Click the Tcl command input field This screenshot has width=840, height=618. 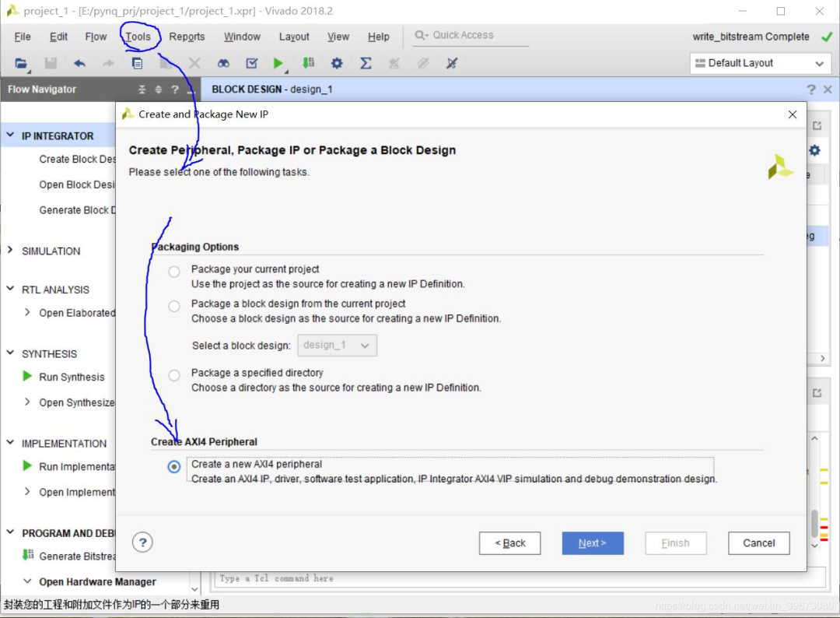513,578
